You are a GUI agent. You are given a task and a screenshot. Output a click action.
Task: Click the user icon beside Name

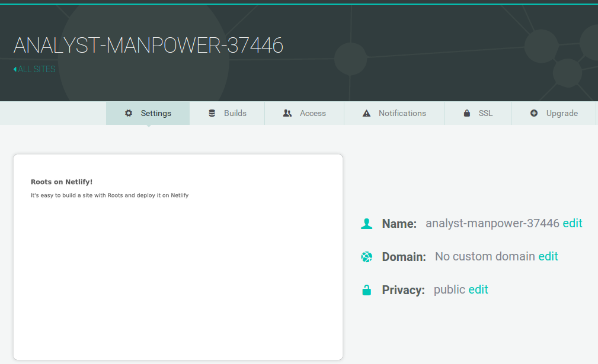click(x=366, y=224)
